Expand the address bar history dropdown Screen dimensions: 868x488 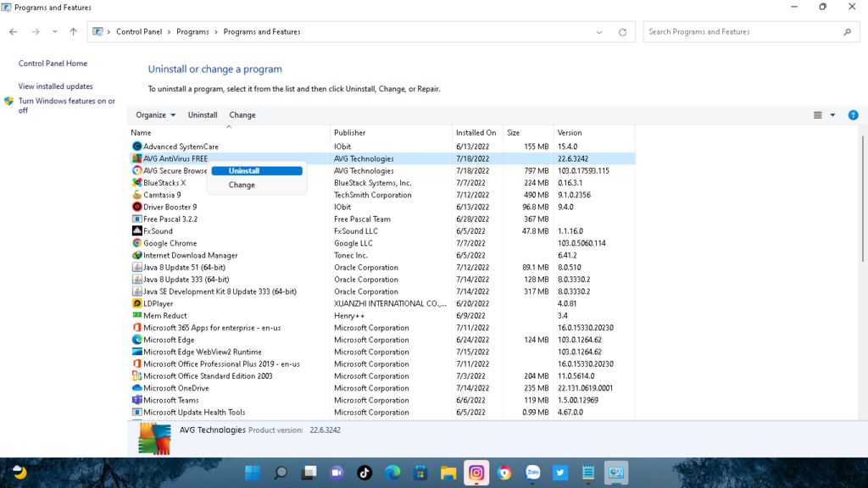tap(599, 32)
